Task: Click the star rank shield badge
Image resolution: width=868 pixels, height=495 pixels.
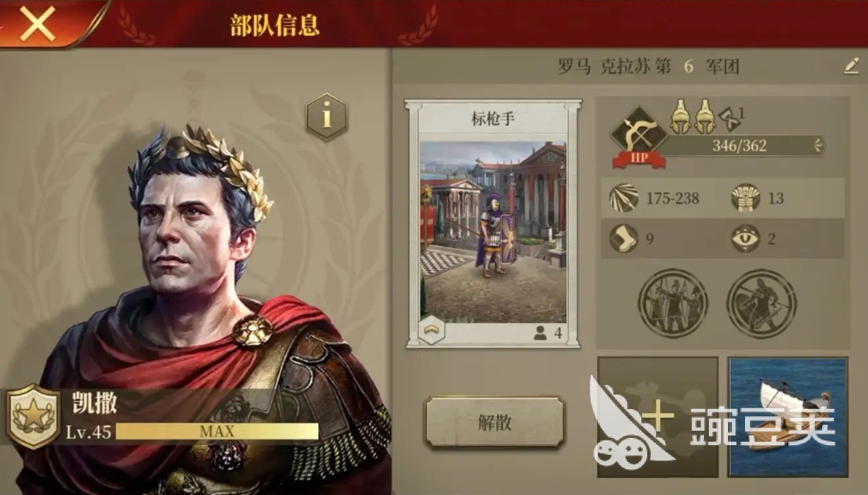Action: [33, 415]
